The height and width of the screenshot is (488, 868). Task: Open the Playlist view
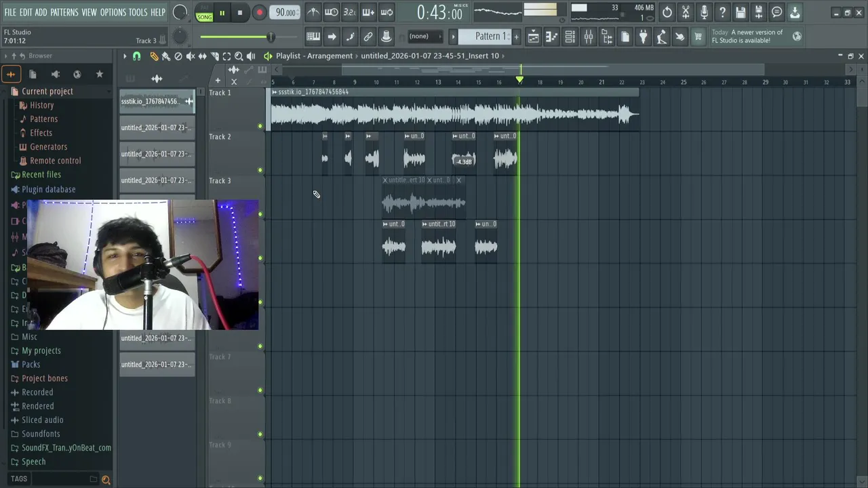point(533,37)
